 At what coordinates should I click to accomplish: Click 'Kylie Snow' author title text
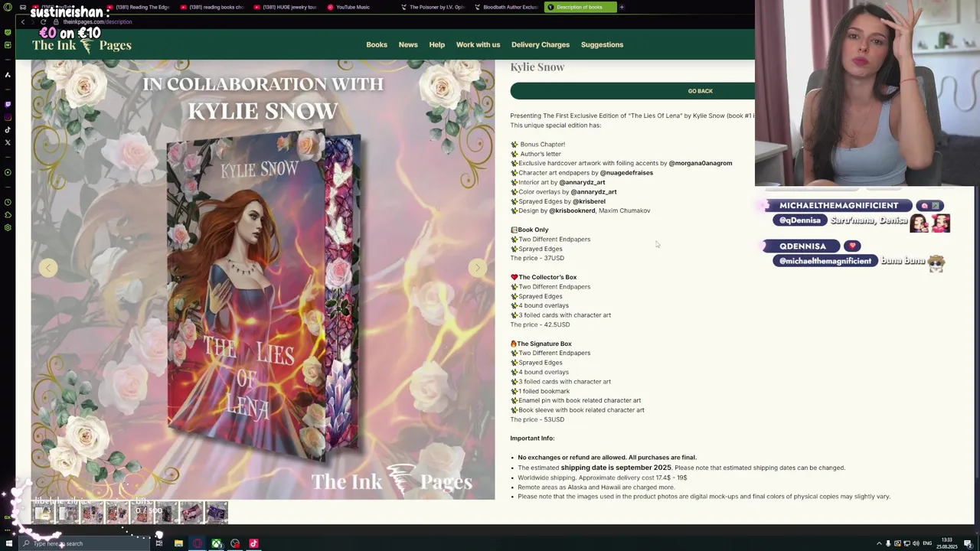pyautogui.click(x=537, y=67)
